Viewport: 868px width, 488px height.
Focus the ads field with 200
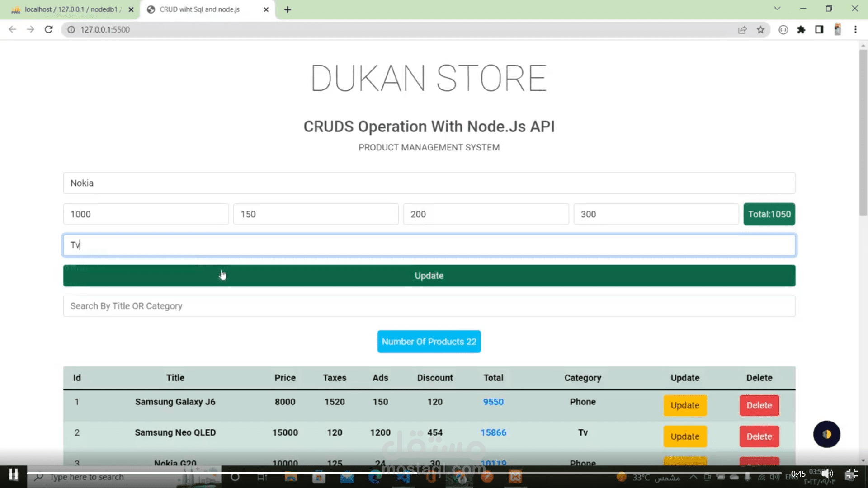coord(486,214)
